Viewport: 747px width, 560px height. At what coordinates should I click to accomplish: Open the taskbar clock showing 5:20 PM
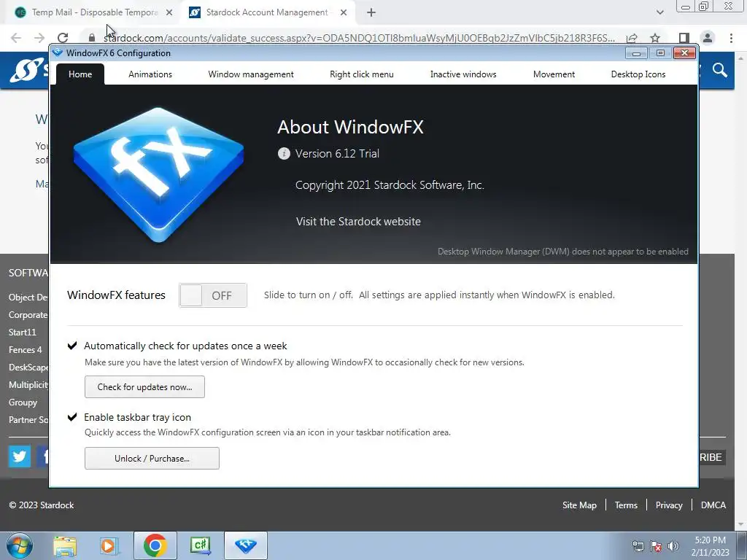(711, 546)
